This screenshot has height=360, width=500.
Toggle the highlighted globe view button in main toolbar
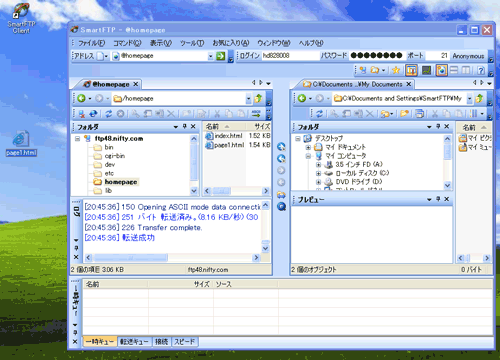tap(441, 70)
